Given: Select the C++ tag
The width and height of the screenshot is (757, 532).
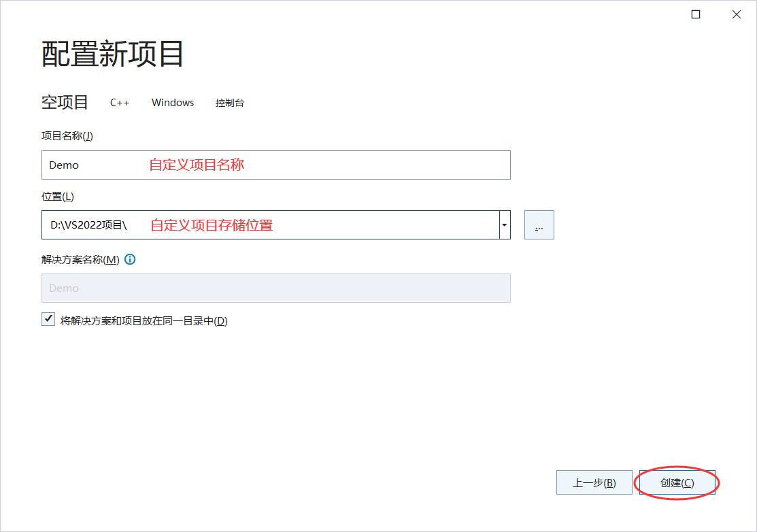Looking at the screenshot, I should click(x=119, y=103).
